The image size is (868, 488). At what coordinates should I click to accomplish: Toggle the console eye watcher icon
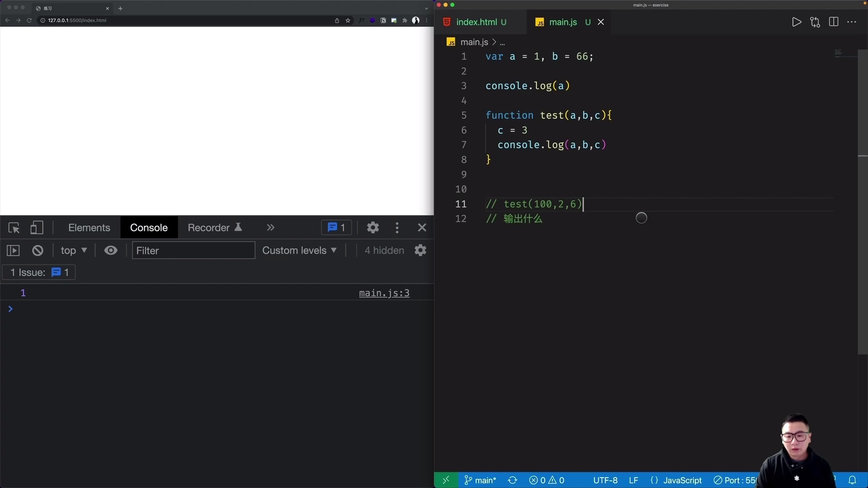tap(111, 250)
